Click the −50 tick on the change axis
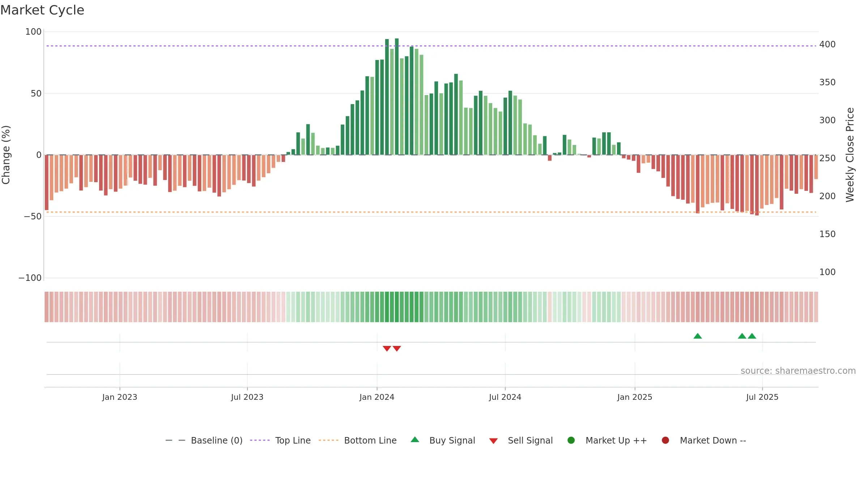 click(33, 217)
